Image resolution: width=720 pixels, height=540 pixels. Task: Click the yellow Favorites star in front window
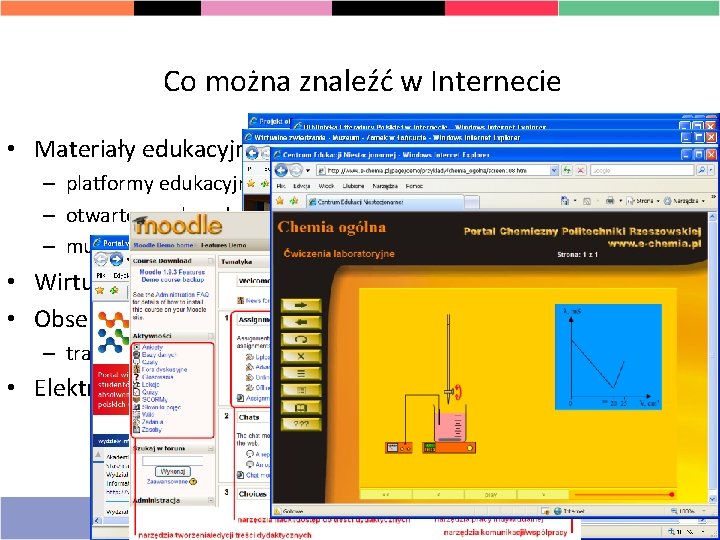click(x=280, y=201)
